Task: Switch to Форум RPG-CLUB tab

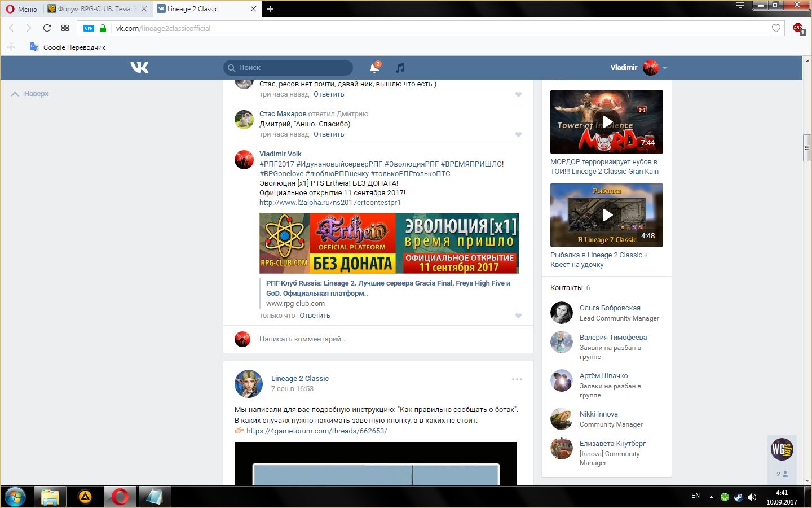Action: 96,9
